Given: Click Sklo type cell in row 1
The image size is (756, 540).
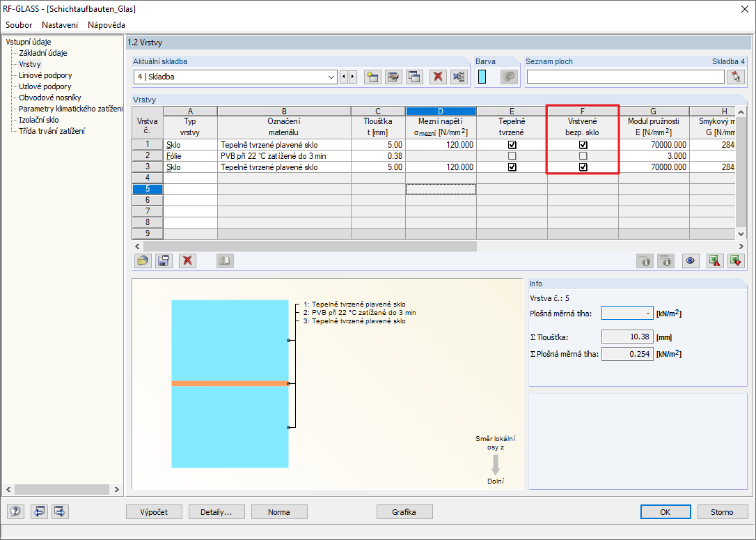Looking at the screenshot, I should pos(191,145).
